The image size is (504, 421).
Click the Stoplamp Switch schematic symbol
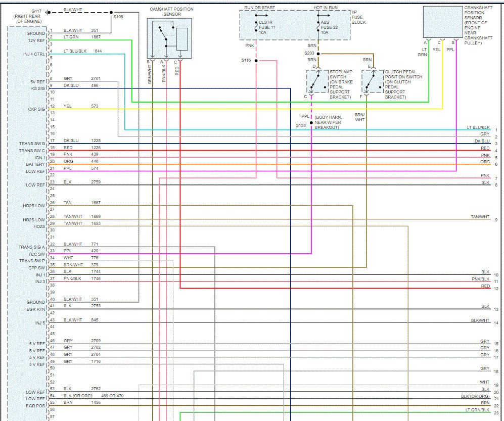[x=317, y=81]
